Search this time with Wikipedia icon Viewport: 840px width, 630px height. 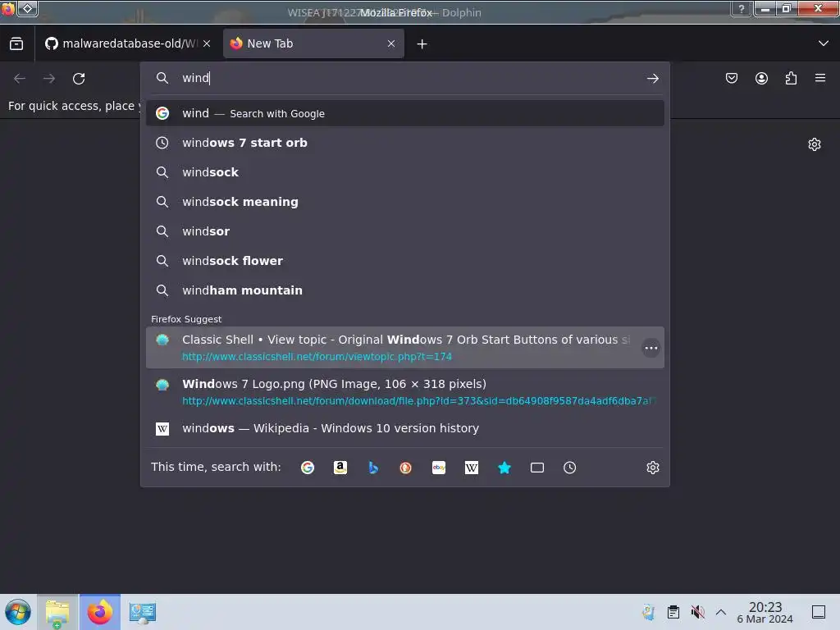(472, 468)
